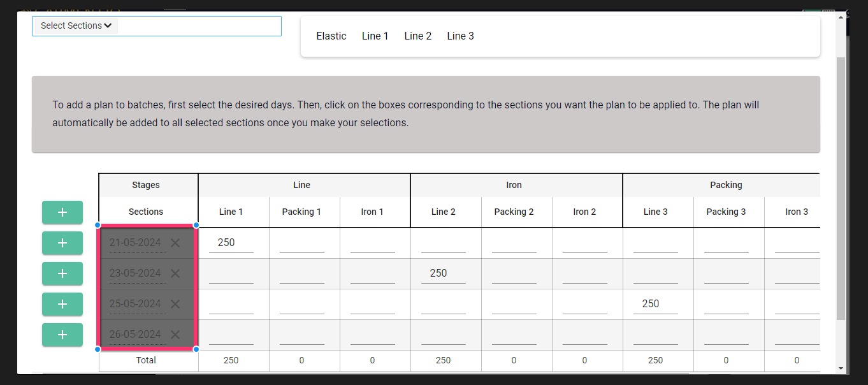868x385 pixels.
Task: Switch to the Line 1 tab
Action: (x=375, y=36)
